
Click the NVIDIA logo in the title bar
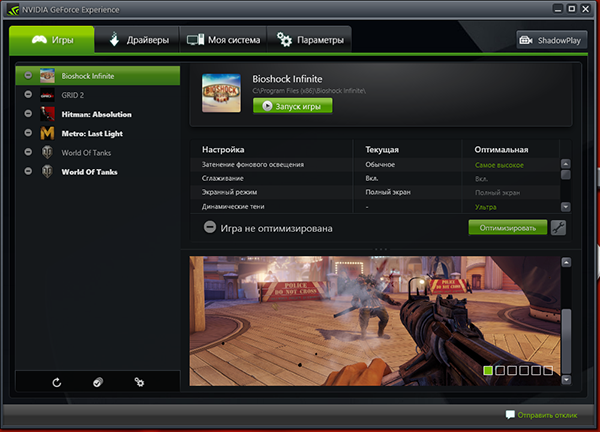click(x=13, y=9)
